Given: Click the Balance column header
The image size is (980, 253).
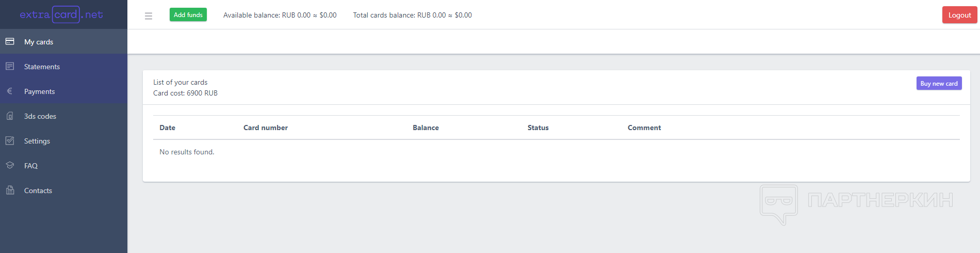Looking at the screenshot, I should (x=426, y=128).
